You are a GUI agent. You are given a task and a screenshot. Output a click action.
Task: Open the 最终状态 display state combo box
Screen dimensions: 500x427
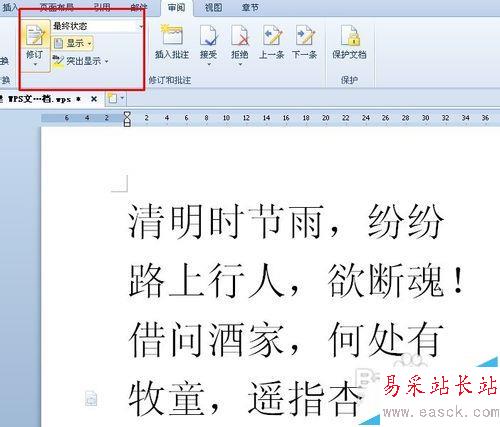coord(98,26)
